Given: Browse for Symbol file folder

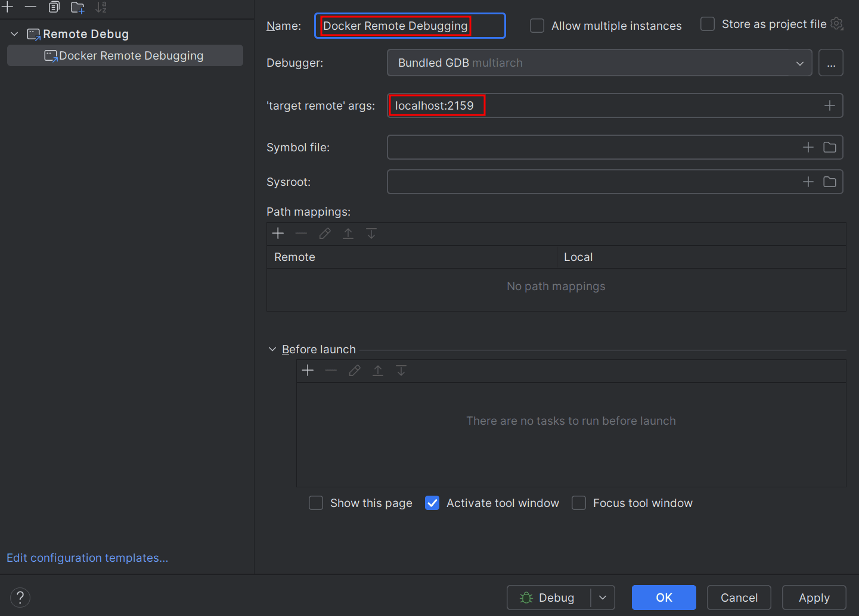Looking at the screenshot, I should tap(830, 147).
